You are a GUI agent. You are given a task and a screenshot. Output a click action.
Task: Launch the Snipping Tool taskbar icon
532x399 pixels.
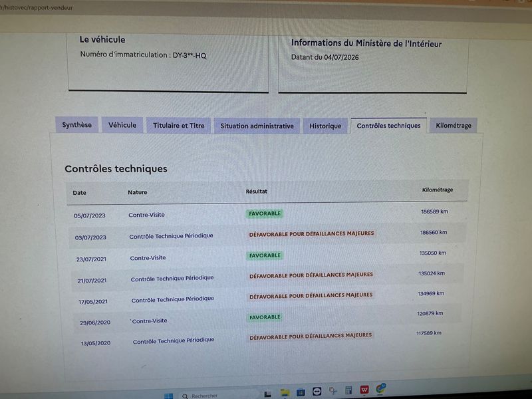[333, 391]
